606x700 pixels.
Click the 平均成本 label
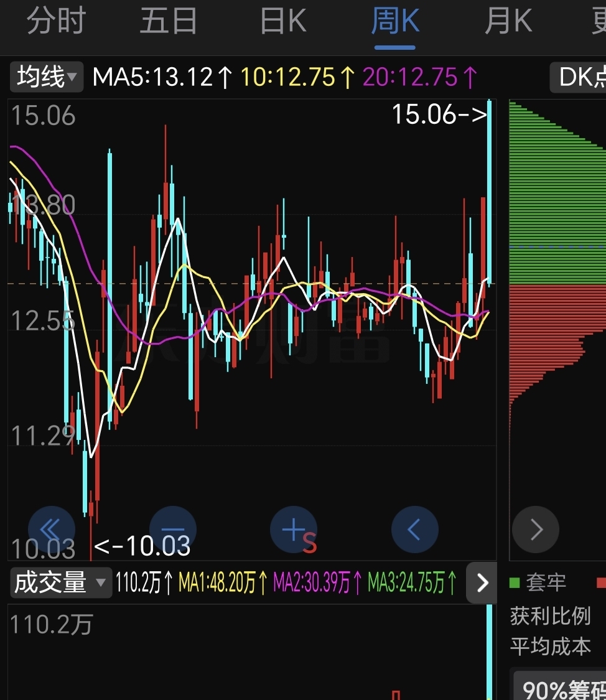(550, 646)
